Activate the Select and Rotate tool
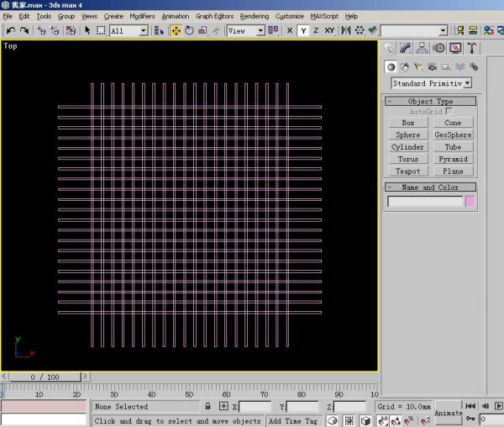This screenshot has width=504, height=427. click(x=189, y=30)
